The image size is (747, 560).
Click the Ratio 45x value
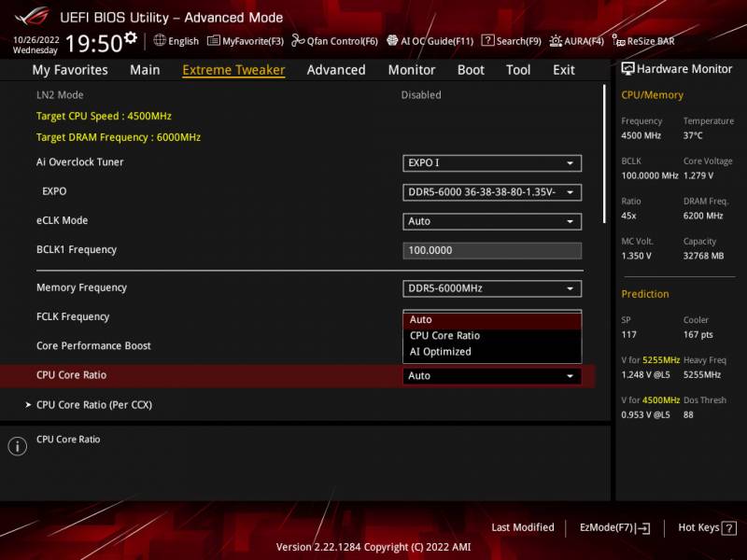coord(628,216)
